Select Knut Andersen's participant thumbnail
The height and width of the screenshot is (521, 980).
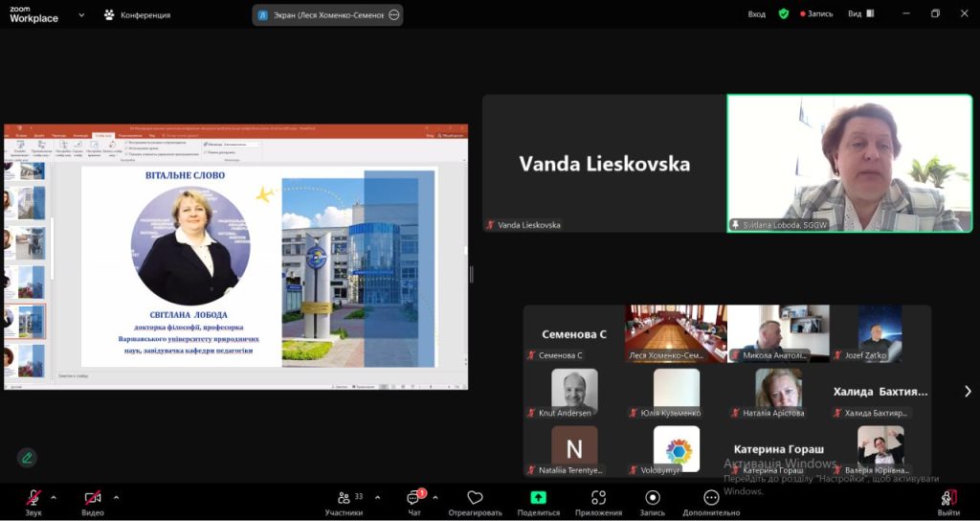575,391
